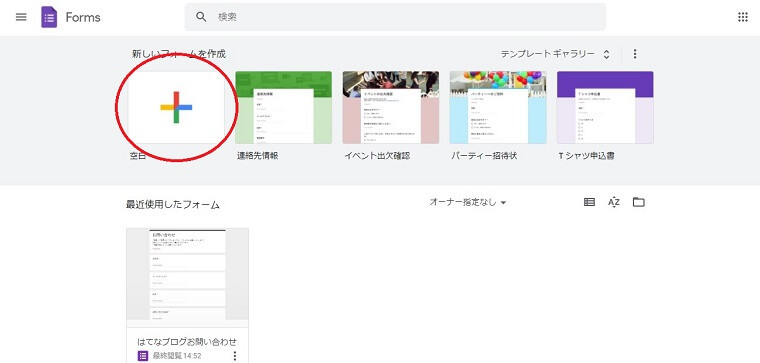
Task: Click the イベント出欠確認 label
Action: [x=377, y=156]
